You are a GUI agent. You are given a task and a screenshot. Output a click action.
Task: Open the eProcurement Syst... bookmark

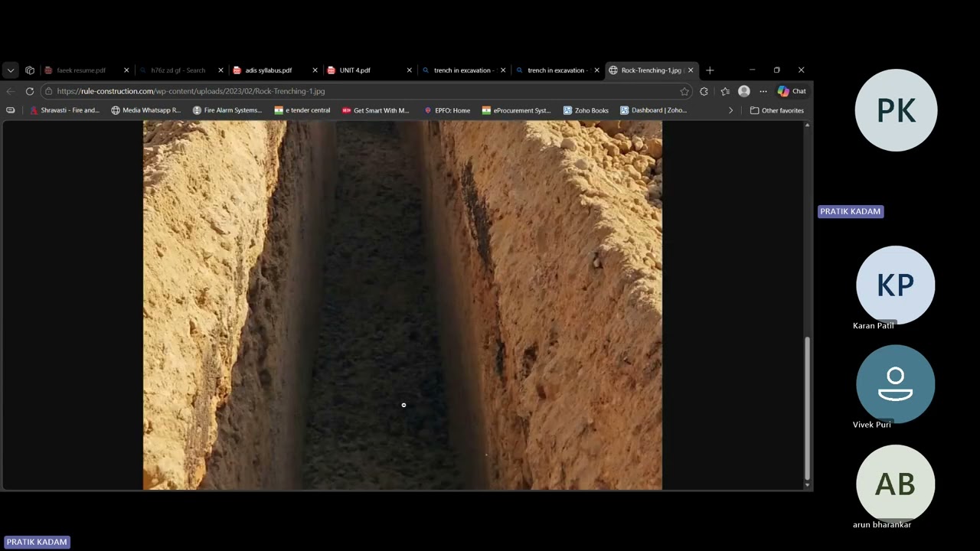coord(516,110)
